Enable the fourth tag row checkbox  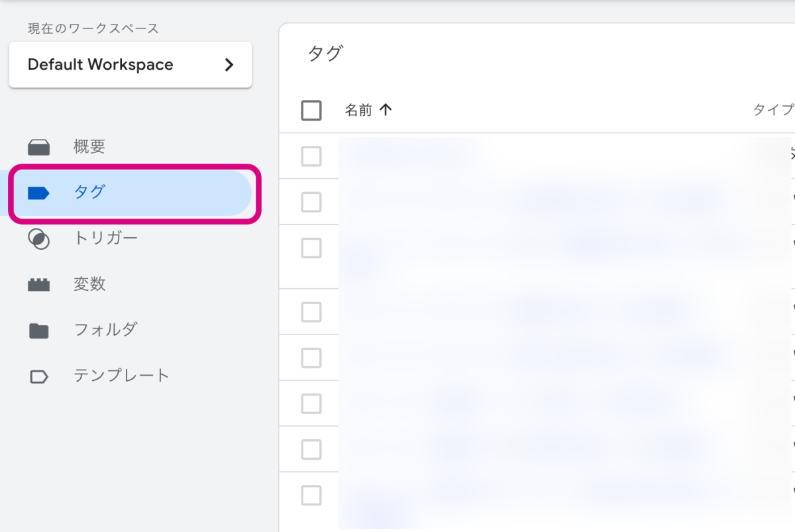coord(311,311)
